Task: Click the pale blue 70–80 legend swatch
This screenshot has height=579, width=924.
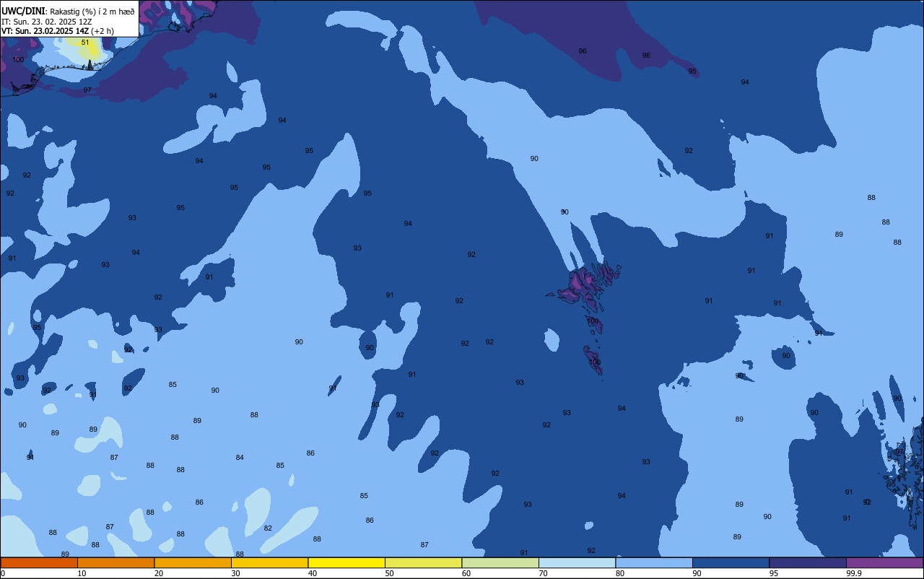Action: click(x=577, y=562)
